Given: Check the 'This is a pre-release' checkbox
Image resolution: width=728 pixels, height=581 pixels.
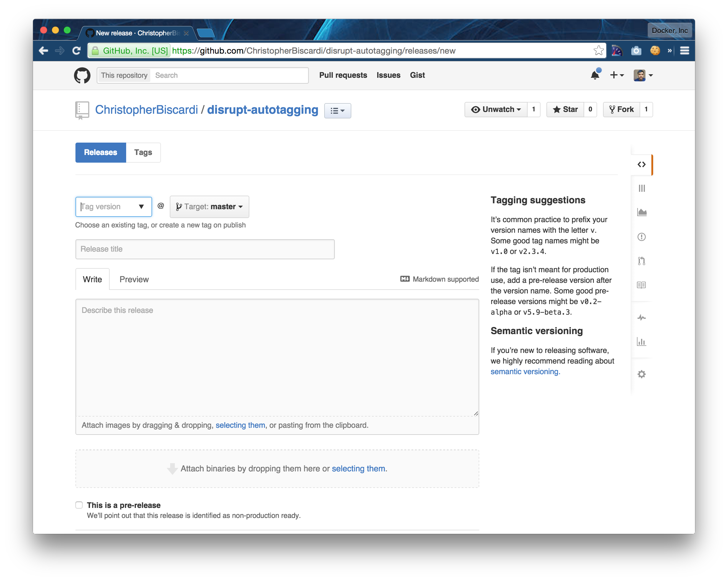Looking at the screenshot, I should (79, 505).
